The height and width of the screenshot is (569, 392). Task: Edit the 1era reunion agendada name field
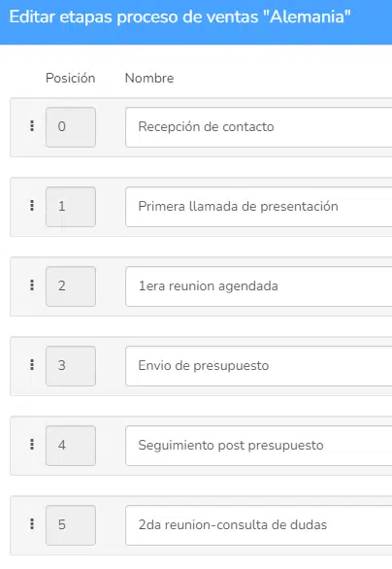(258, 286)
